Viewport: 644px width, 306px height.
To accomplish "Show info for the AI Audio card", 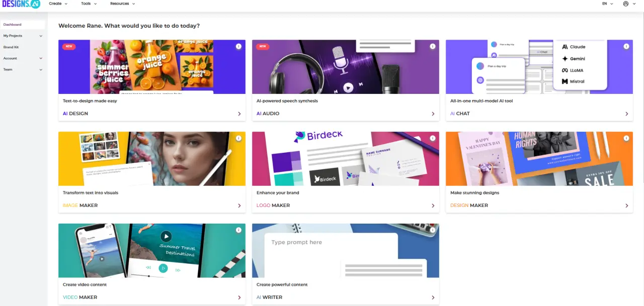I will coord(432,46).
